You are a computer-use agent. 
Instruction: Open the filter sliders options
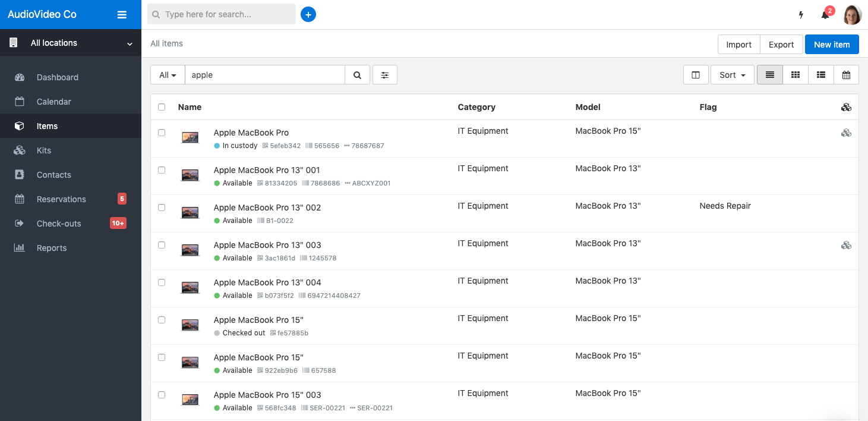(385, 75)
